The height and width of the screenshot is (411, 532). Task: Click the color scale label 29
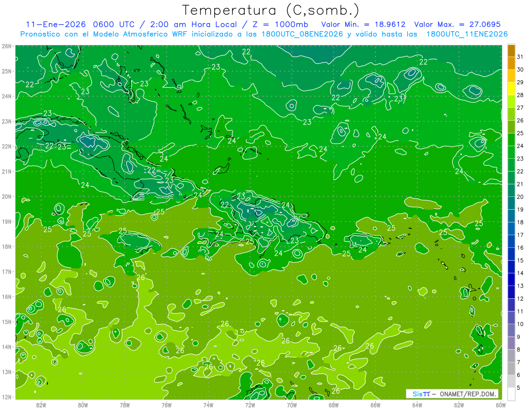tap(520, 82)
